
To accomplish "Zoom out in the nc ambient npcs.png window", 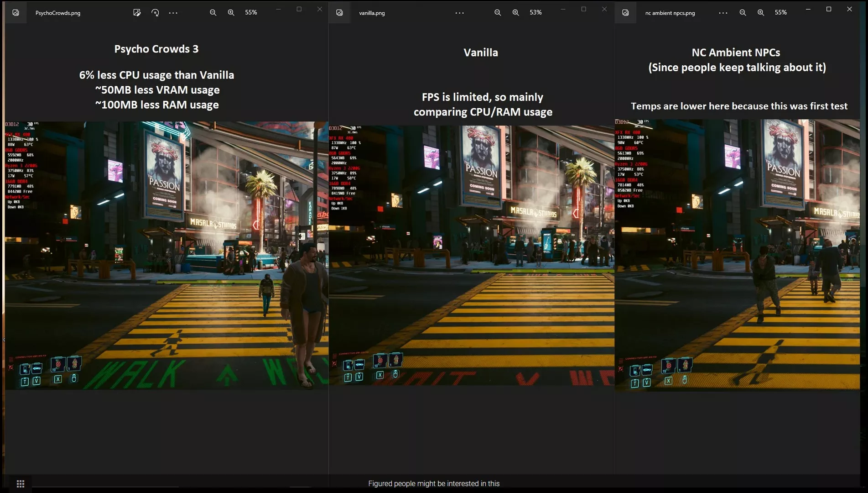I will point(743,13).
